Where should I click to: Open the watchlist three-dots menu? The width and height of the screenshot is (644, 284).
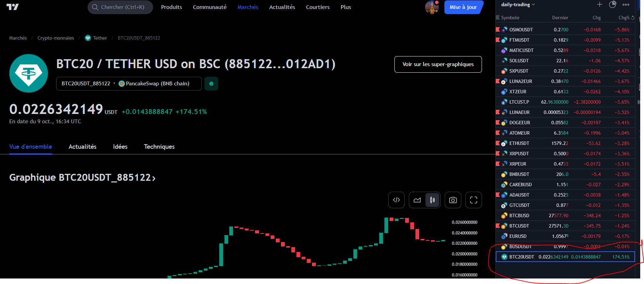pyautogui.click(x=626, y=4)
